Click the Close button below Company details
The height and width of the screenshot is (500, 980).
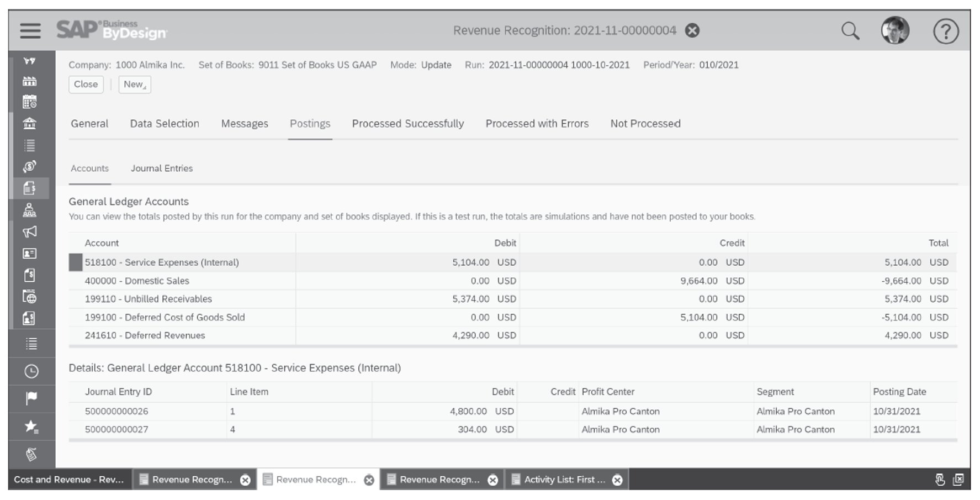(86, 84)
